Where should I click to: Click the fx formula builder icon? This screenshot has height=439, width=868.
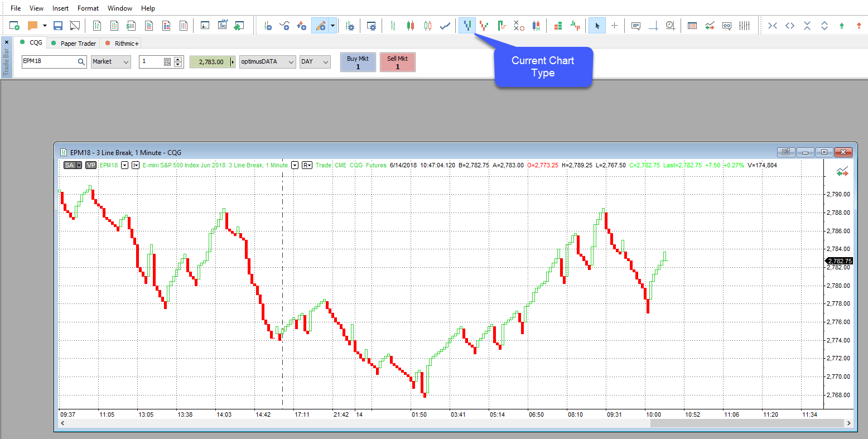coord(223,26)
